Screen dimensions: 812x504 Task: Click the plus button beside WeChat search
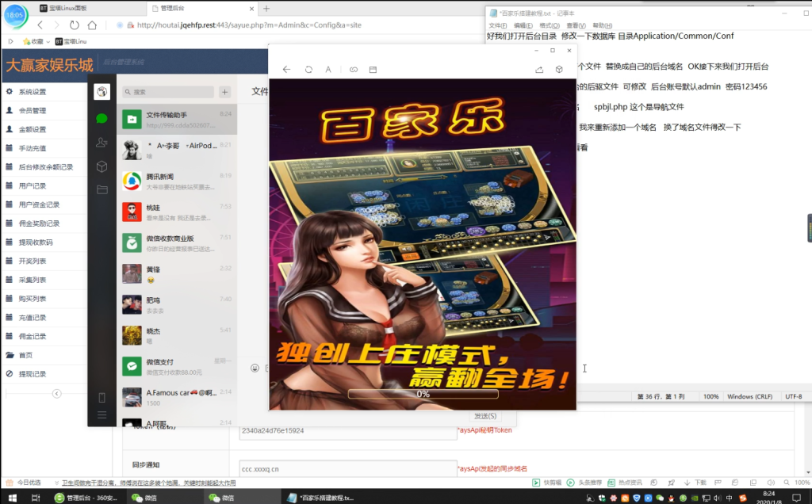click(224, 92)
